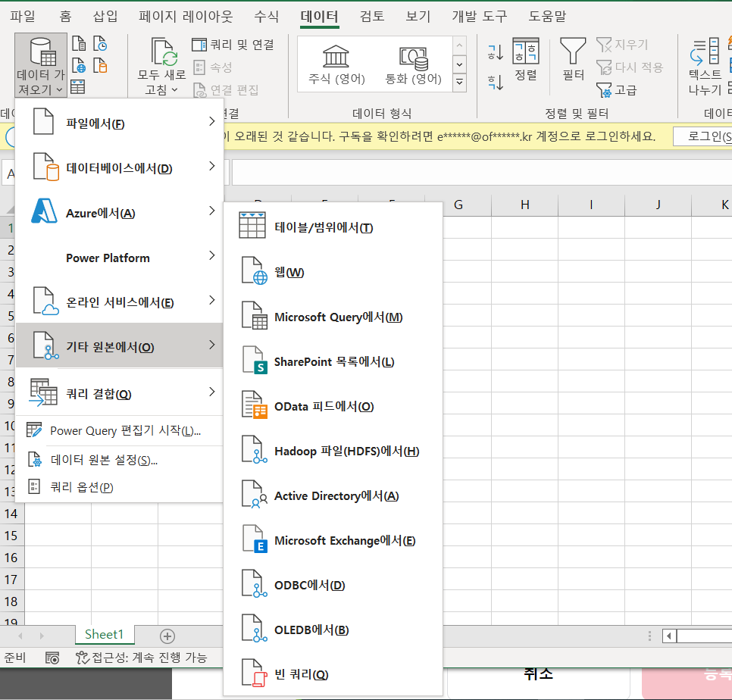Click 접근성: 계속 진행 가능 status

point(142,658)
